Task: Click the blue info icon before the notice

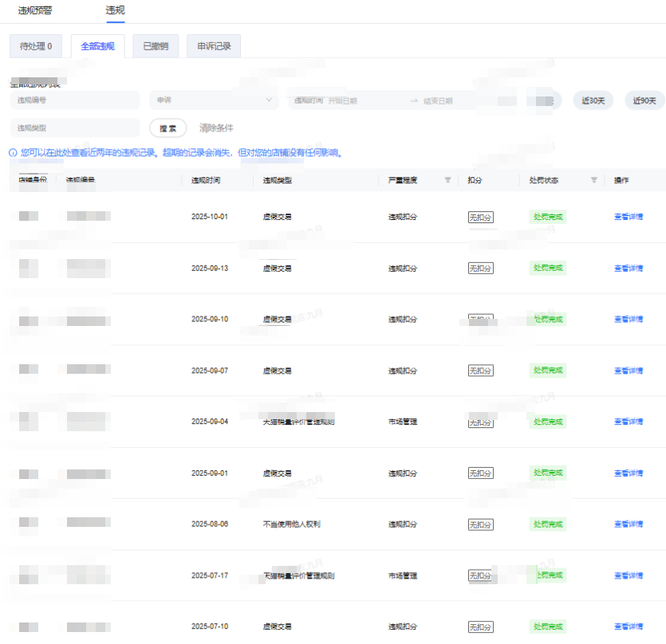Action: tap(13, 152)
